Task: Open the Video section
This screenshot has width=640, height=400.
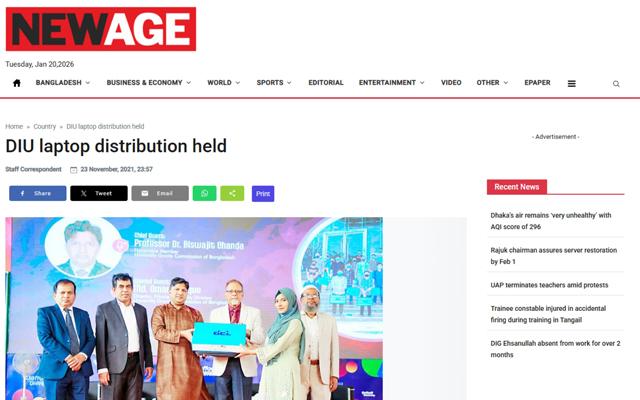Action: click(451, 83)
